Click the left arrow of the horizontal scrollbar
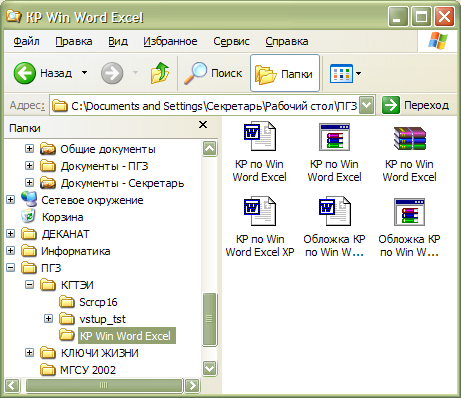Image resolution: width=461 pixels, height=398 pixels. (12, 386)
